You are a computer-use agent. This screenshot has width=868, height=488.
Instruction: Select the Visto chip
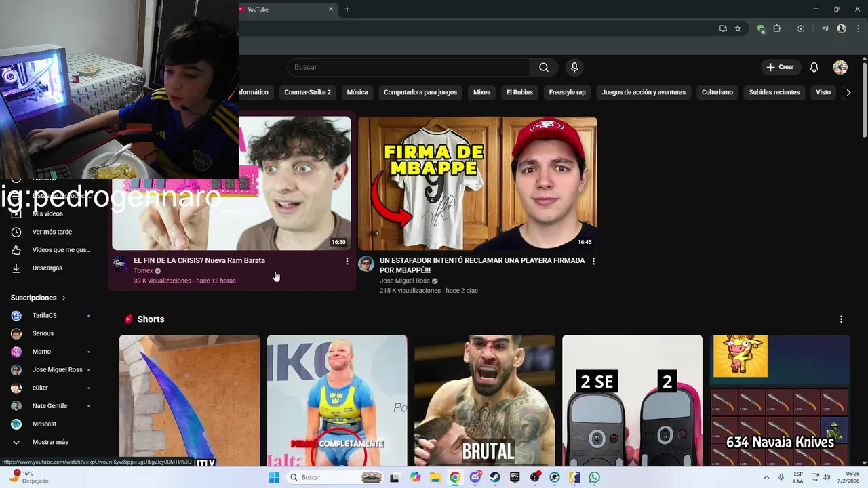823,92
